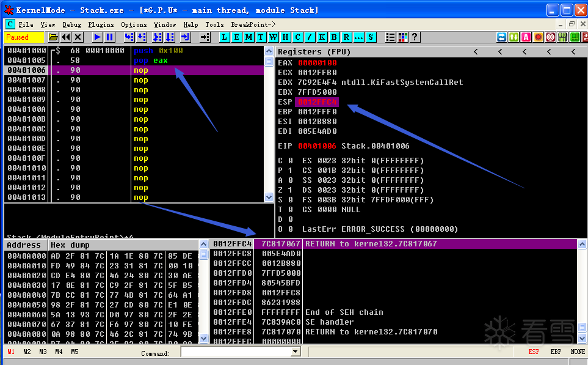Expand the Command dropdown arrow
The height and width of the screenshot is (365, 588).
click(x=296, y=352)
